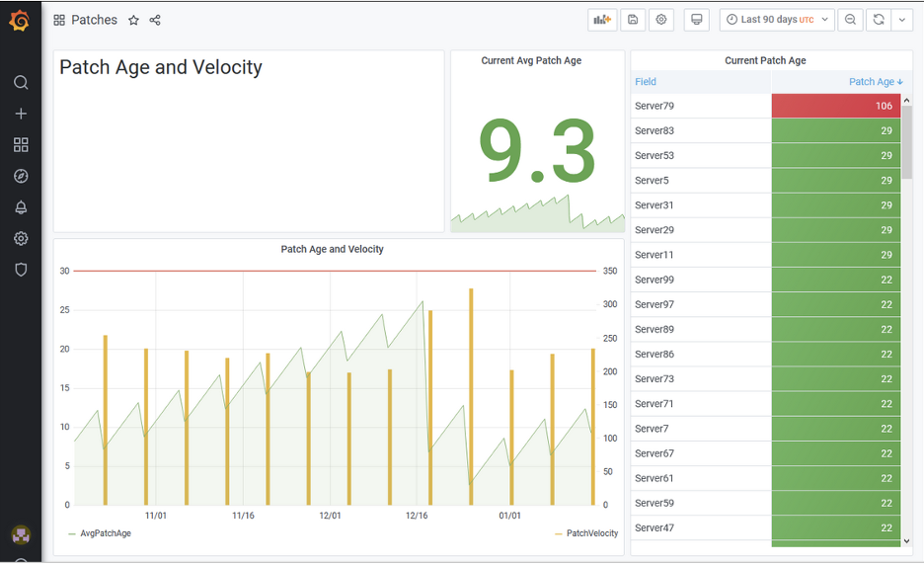Select the Server71 row name

[x=654, y=403]
